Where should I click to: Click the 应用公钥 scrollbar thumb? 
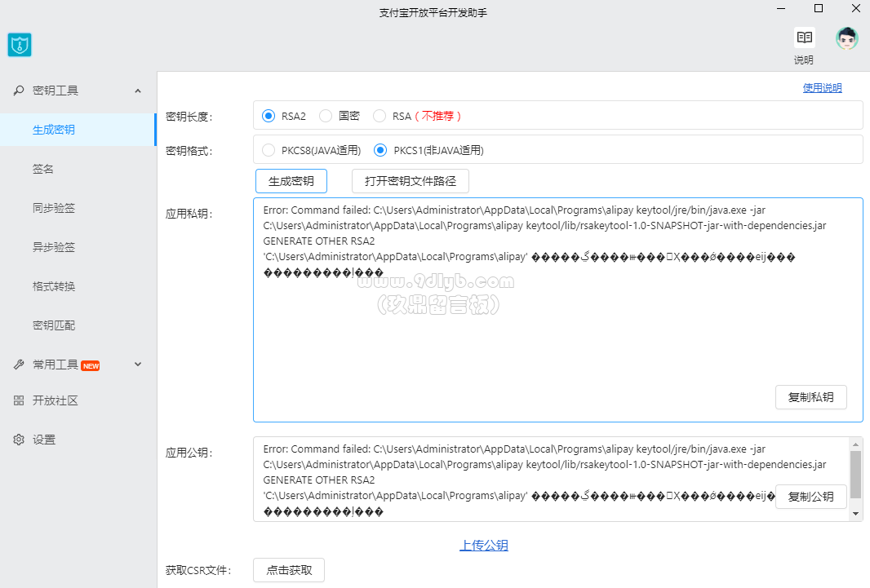pyautogui.click(x=855, y=475)
